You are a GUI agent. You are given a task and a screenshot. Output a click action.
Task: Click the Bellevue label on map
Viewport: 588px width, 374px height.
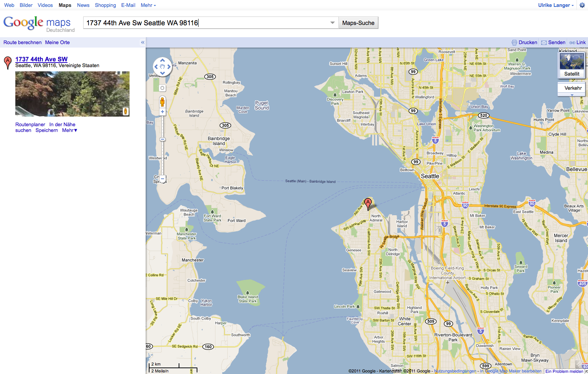pyautogui.click(x=577, y=169)
